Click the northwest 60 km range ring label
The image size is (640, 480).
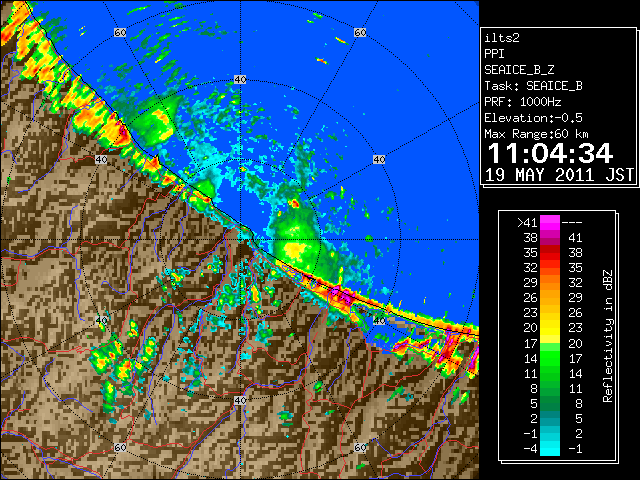pos(120,32)
